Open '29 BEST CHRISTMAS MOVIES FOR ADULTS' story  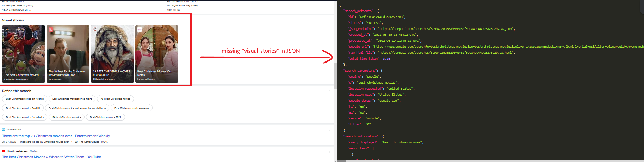[112, 54]
